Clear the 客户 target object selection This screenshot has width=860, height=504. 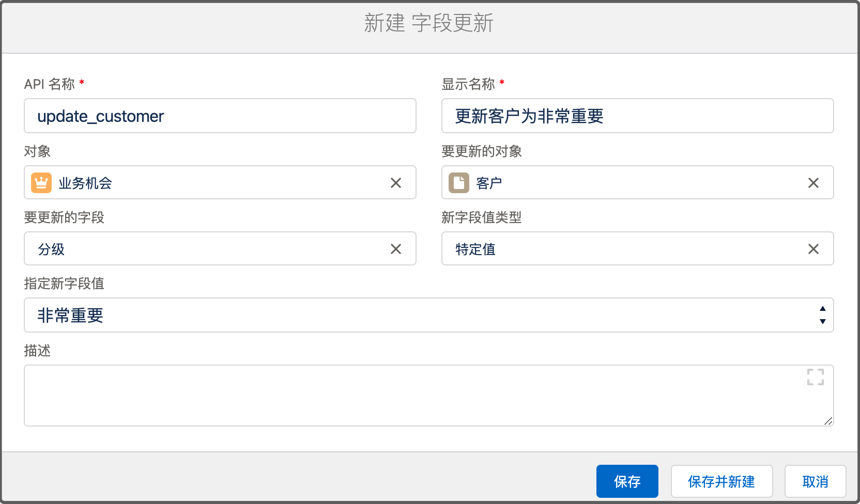pos(813,183)
